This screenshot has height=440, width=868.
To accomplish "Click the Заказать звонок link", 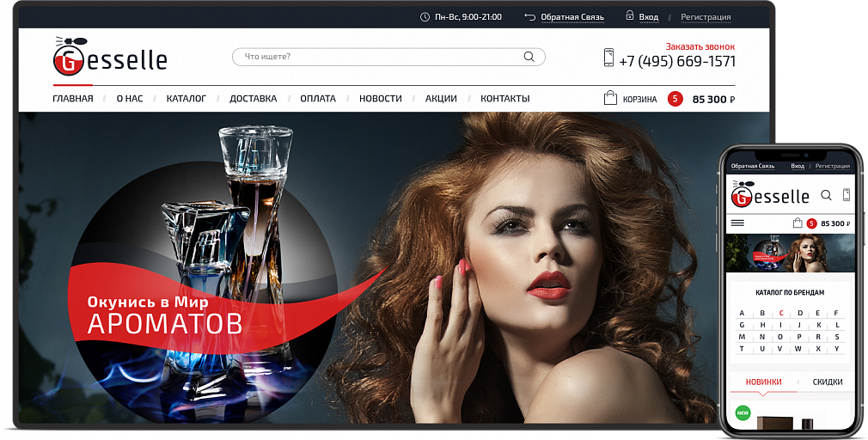I will 700,46.
